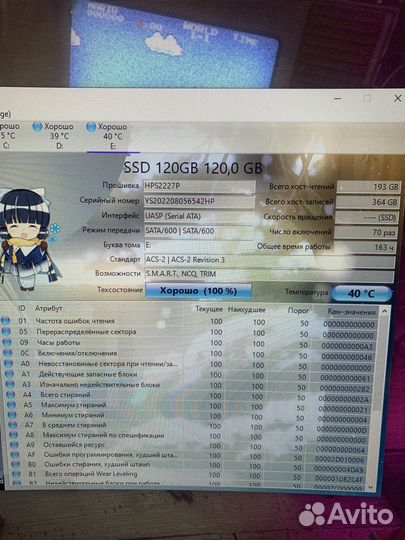Select the Действующие запасные блоки row
The image size is (405, 540).
(189, 375)
